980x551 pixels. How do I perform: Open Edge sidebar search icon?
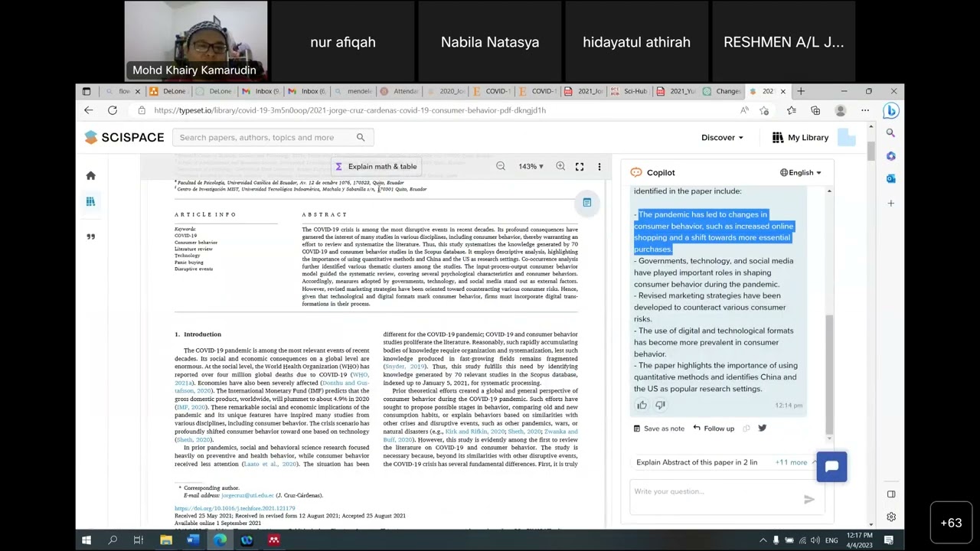(890, 133)
